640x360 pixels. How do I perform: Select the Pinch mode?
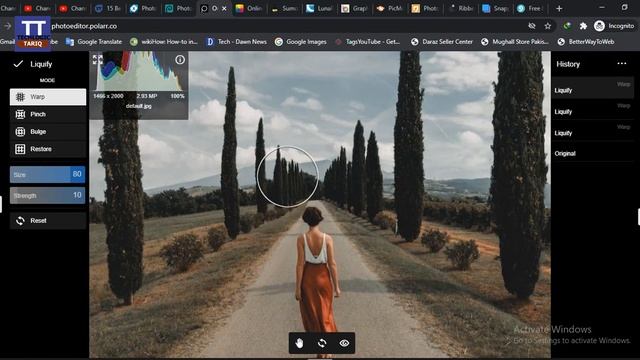coord(48,114)
